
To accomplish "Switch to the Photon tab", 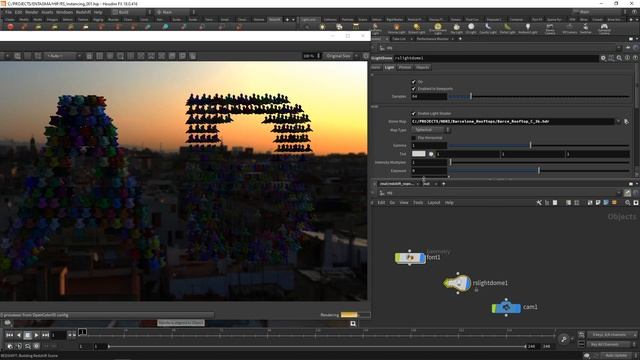I will (x=405, y=67).
